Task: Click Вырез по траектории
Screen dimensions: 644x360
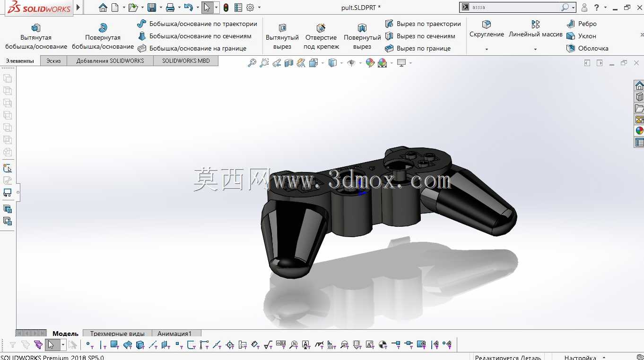Action: point(423,24)
